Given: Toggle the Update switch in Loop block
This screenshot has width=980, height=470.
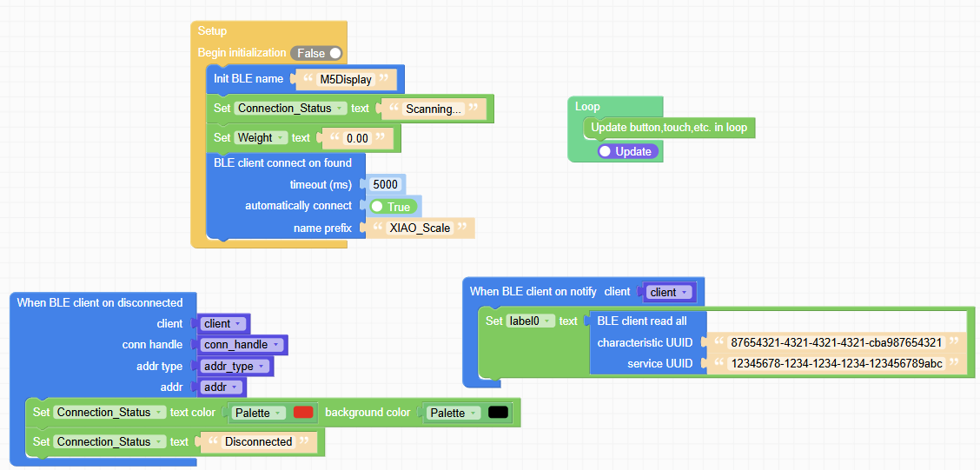Looking at the screenshot, I should (x=627, y=151).
